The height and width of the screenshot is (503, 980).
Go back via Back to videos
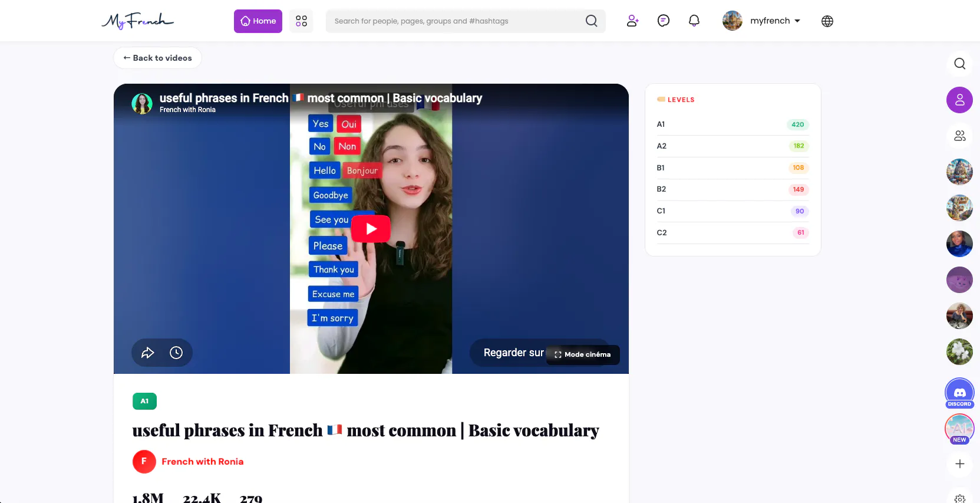(x=157, y=58)
